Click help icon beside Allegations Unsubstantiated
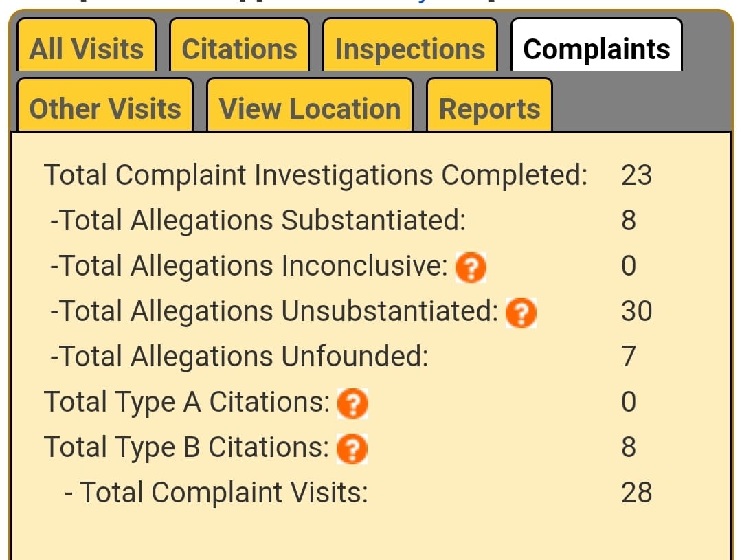 [521, 313]
